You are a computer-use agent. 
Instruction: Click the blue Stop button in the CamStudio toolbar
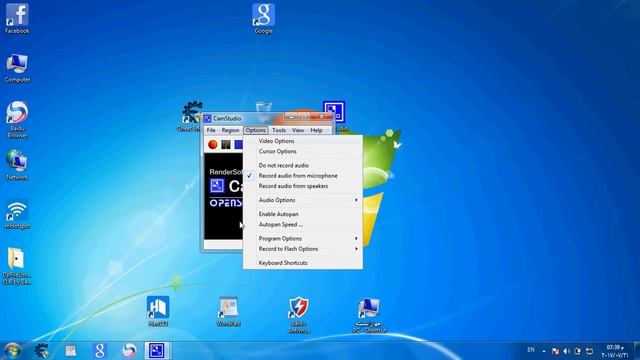point(238,144)
